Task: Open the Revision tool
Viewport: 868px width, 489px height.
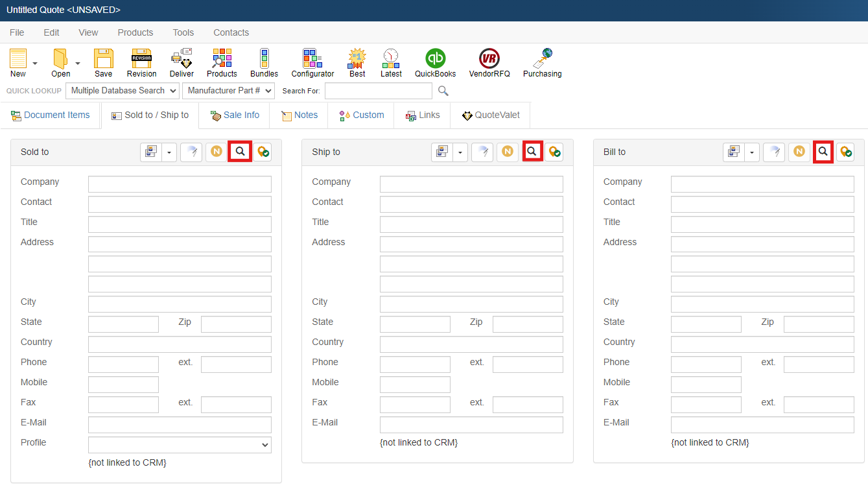Action: tap(141, 62)
